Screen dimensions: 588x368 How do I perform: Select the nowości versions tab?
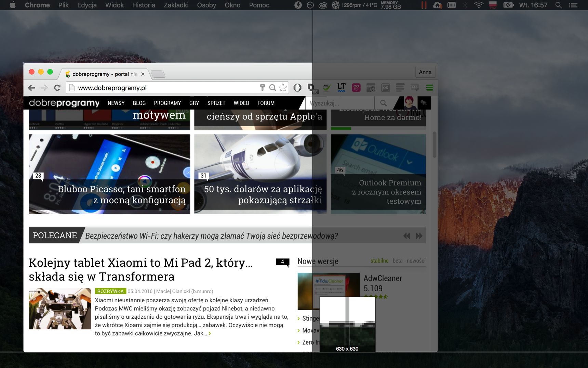click(x=416, y=261)
